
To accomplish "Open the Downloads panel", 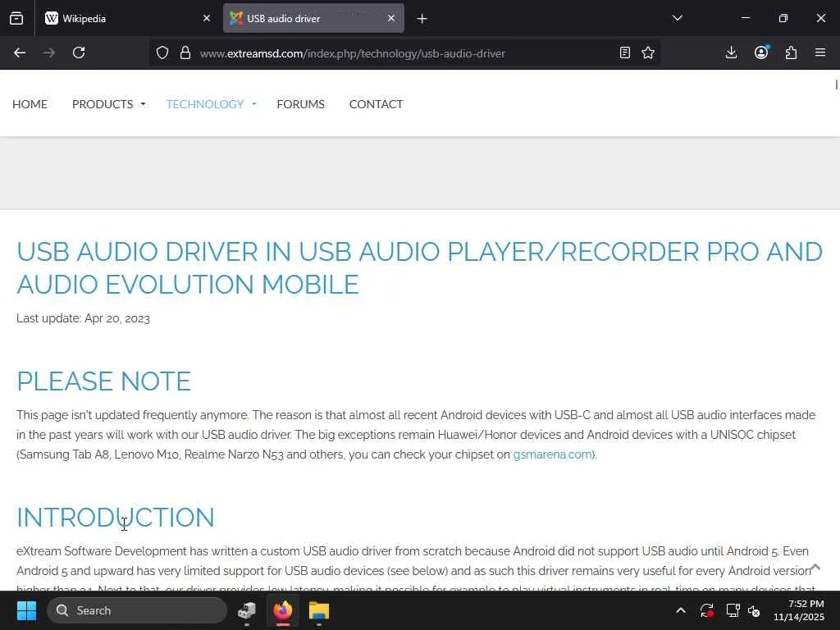I will click(731, 52).
